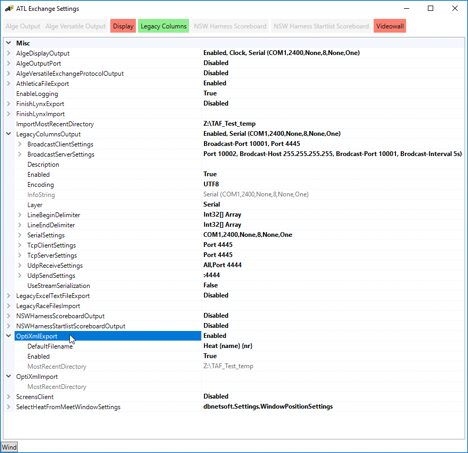The width and height of the screenshot is (468, 453).
Task: Expand the AlgeDisplayOutput node
Action: pos(9,53)
